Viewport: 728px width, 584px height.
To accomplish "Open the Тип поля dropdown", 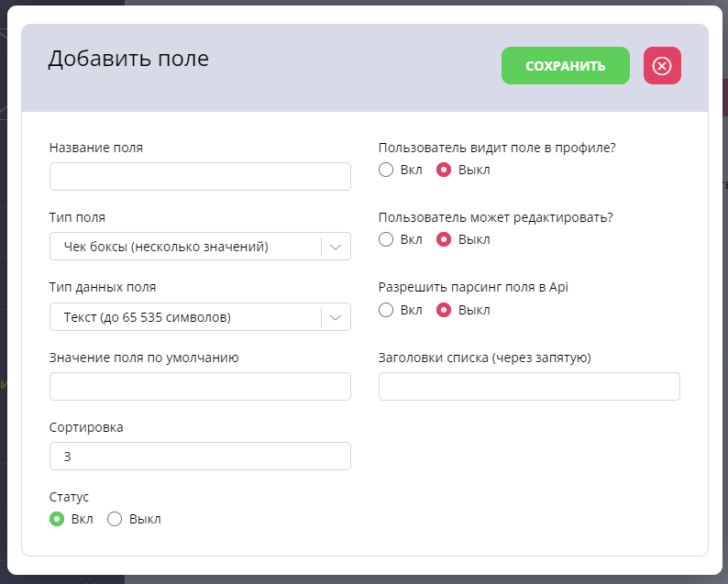I will 200,246.
